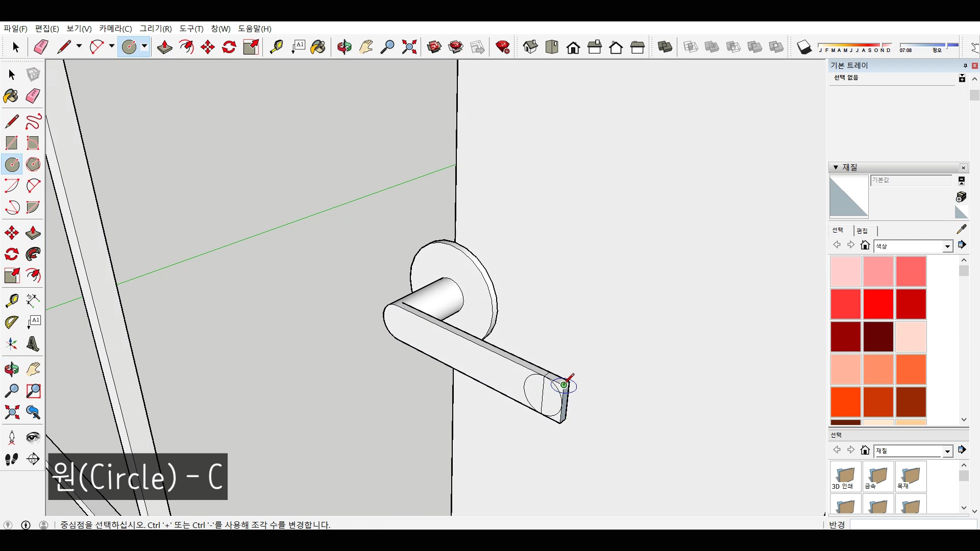Pin the 기본 트레이 panel

coord(965,66)
